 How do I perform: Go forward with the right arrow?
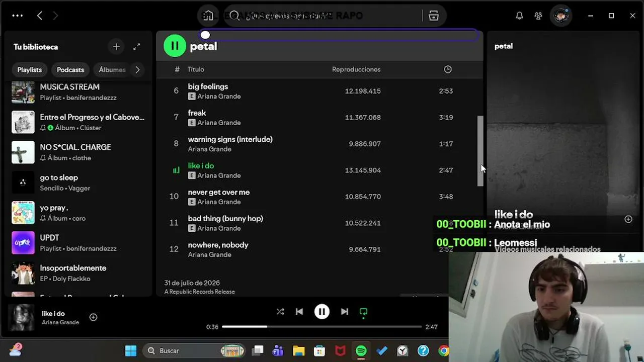pos(55,16)
